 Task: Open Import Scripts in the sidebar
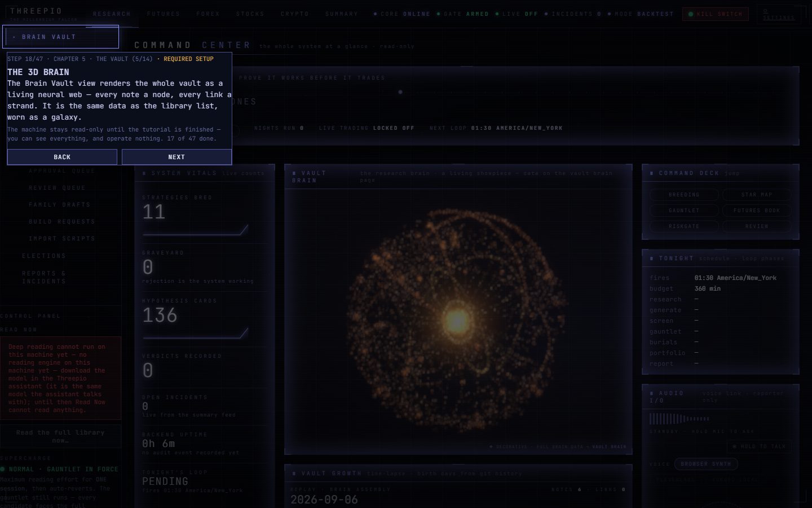tap(62, 239)
